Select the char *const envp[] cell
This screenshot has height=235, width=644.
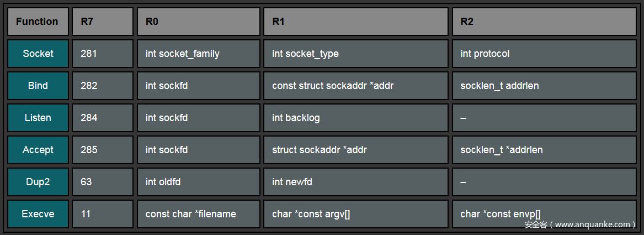point(544,213)
